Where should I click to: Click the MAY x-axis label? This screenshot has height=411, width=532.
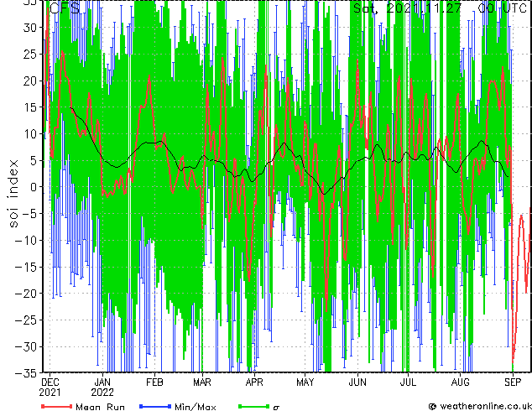pyautogui.click(x=305, y=382)
